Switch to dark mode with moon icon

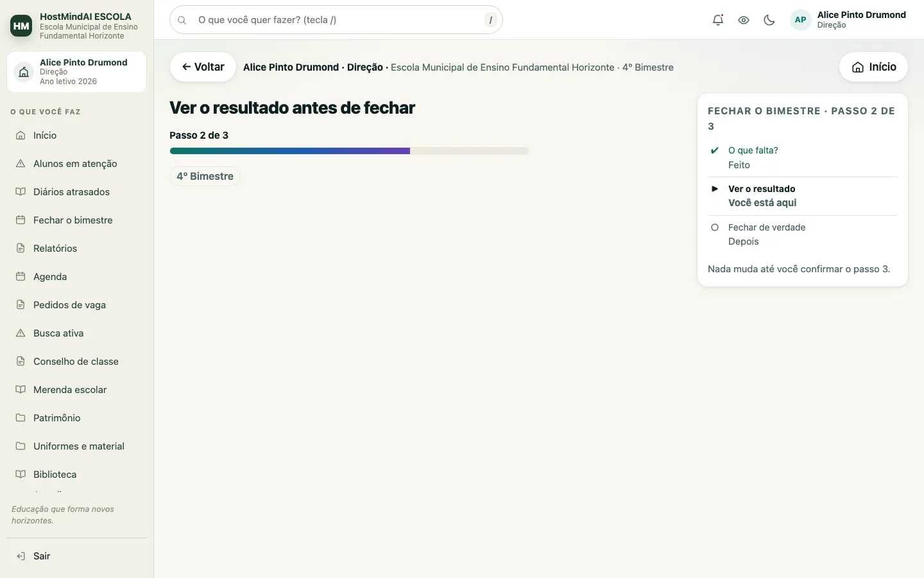click(x=769, y=20)
